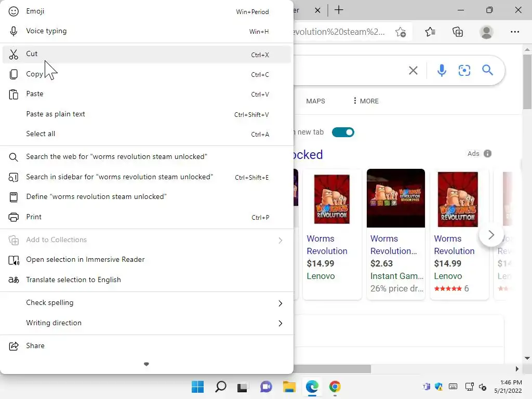Click the Search in sidebar icon

point(14,178)
